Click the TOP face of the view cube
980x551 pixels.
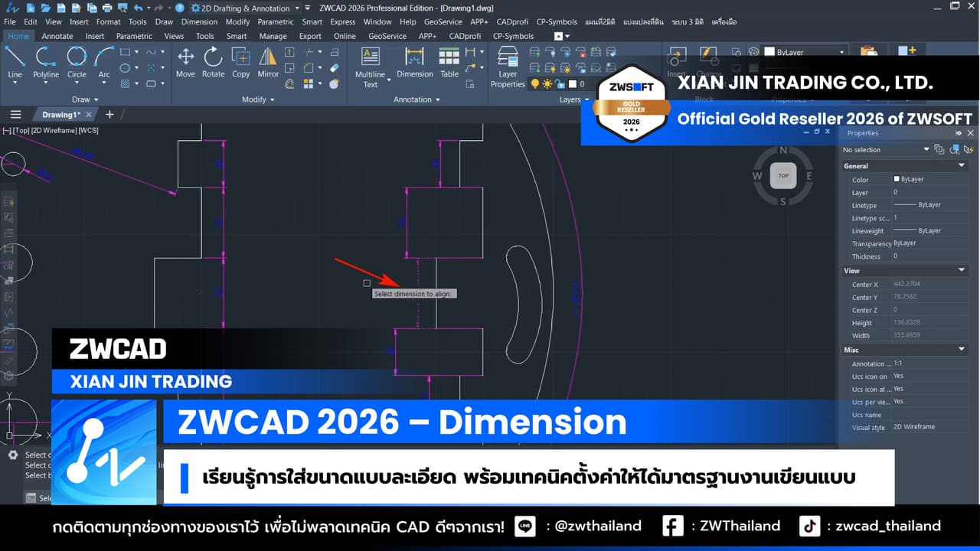click(783, 176)
